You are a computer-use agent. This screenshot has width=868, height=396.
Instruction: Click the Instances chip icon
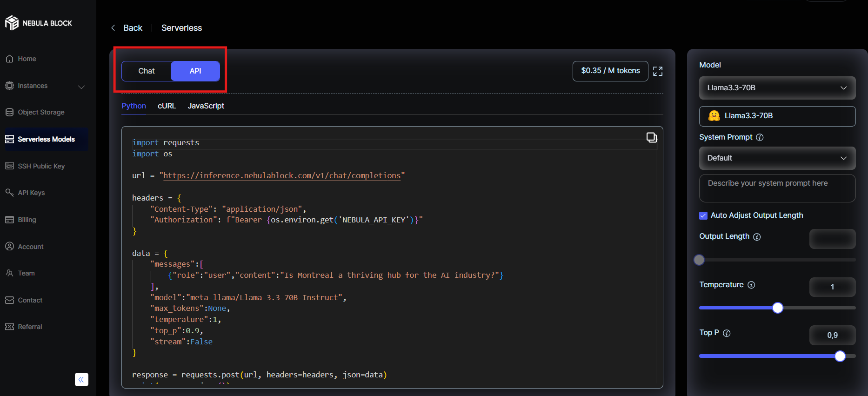pyautogui.click(x=9, y=86)
